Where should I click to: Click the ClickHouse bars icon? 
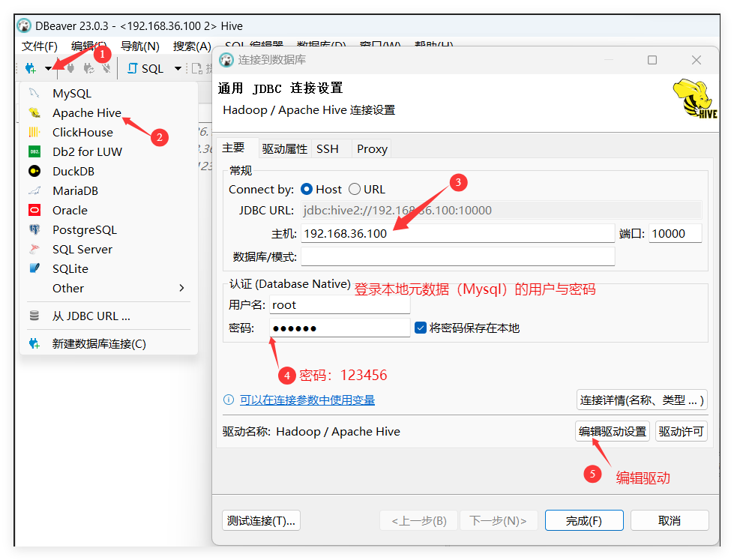(34, 132)
